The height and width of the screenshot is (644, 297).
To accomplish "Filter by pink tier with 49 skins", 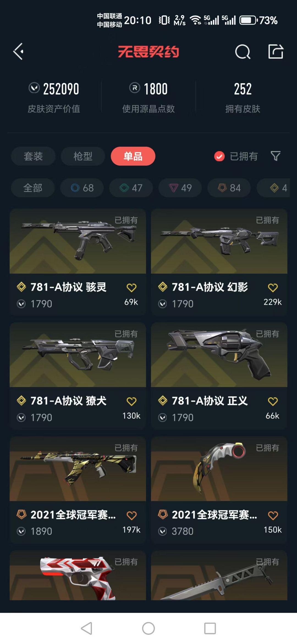I will (180, 188).
